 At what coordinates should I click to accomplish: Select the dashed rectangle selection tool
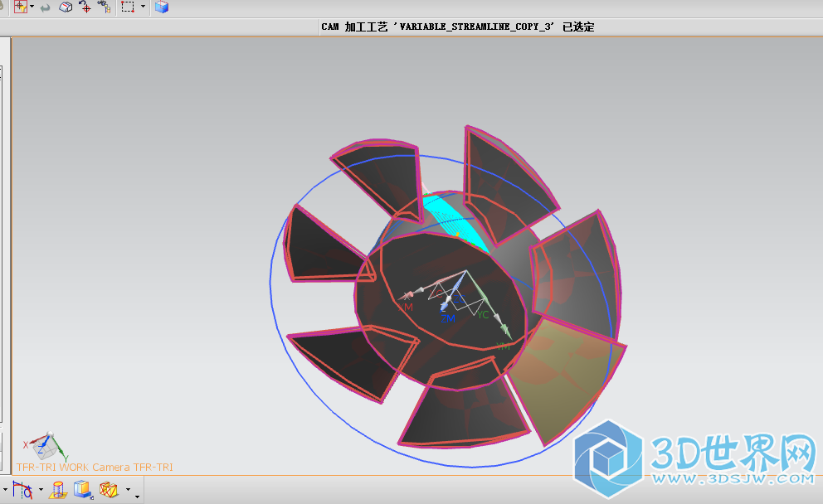128,7
